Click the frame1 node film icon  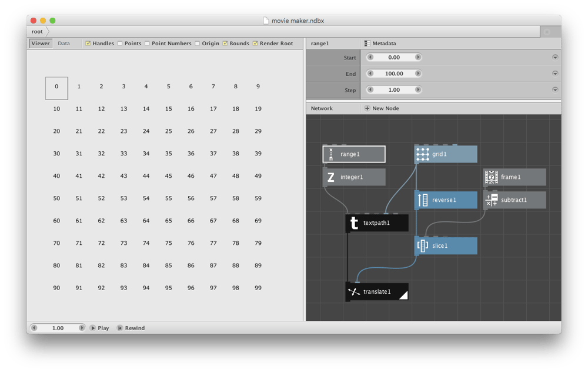tap(491, 177)
